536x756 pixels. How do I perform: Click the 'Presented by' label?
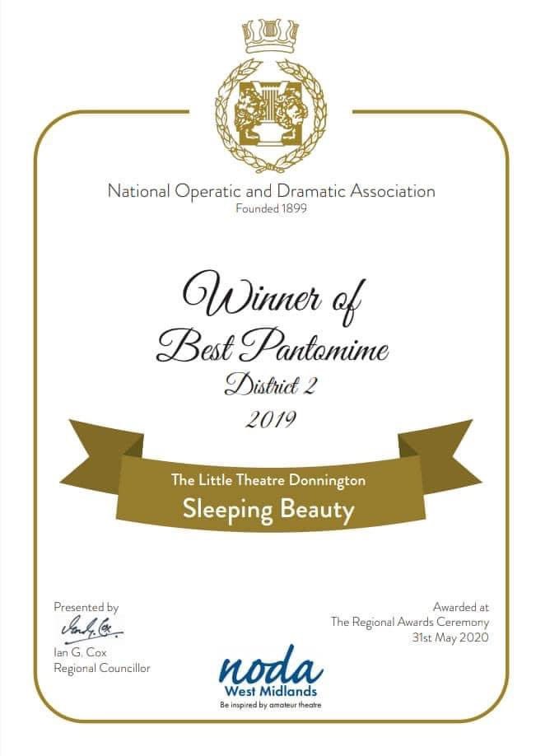86,608
